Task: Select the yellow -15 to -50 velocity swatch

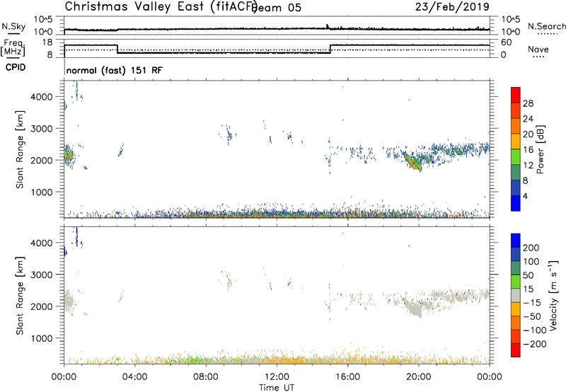Action: [x=516, y=309]
